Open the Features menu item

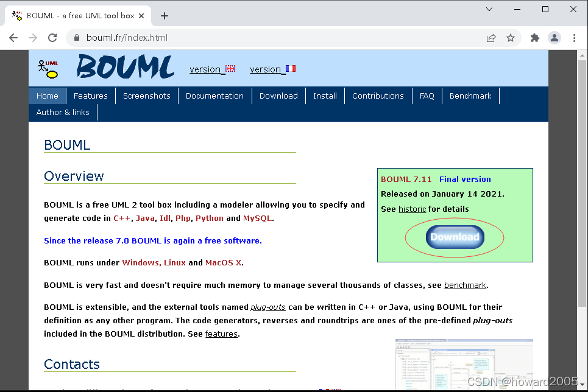91,96
